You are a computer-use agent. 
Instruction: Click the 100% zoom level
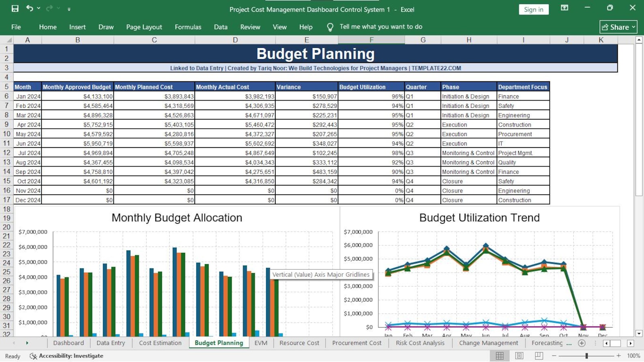coord(633,356)
